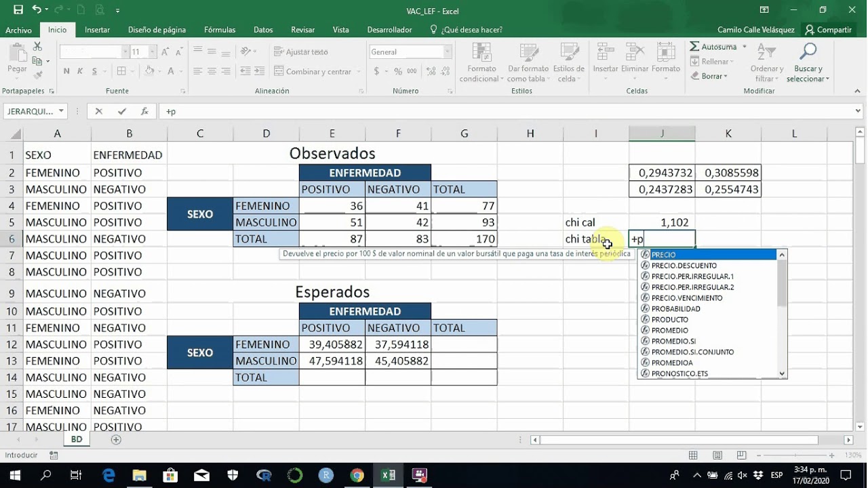The height and width of the screenshot is (488, 868).
Task: Open Chrome from the taskbar
Action: point(357,475)
